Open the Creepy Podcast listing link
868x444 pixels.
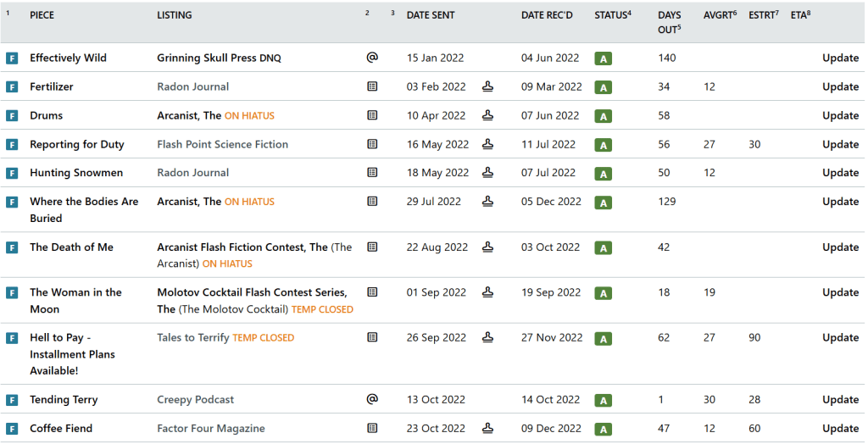(x=195, y=400)
